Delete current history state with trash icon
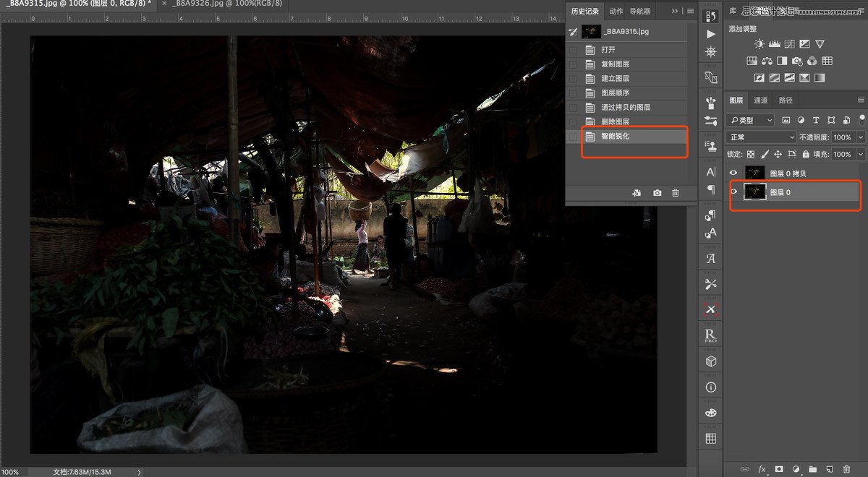Viewport: 868px width, 477px height. click(676, 193)
